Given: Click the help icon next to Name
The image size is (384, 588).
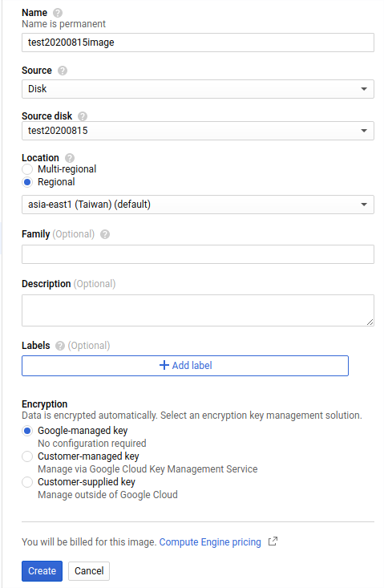Looking at the screenshot, I should click(57, 13).
